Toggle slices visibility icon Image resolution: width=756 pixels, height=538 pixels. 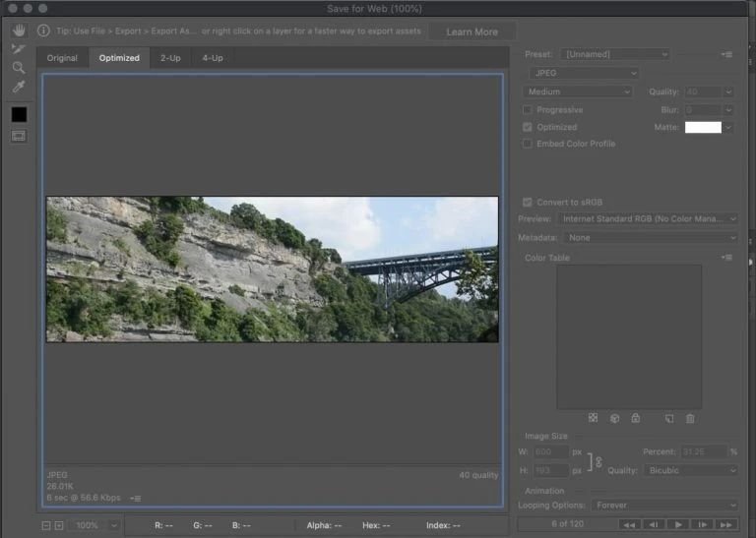19,136
